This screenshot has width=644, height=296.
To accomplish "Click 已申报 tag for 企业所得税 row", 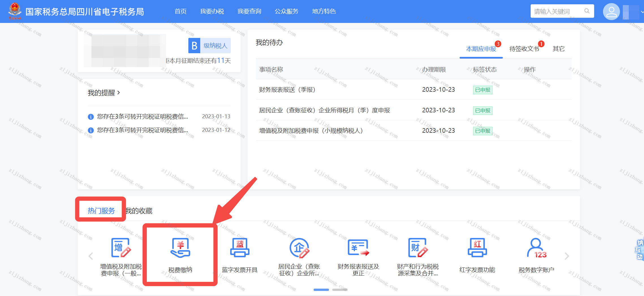I will [483, 110].
